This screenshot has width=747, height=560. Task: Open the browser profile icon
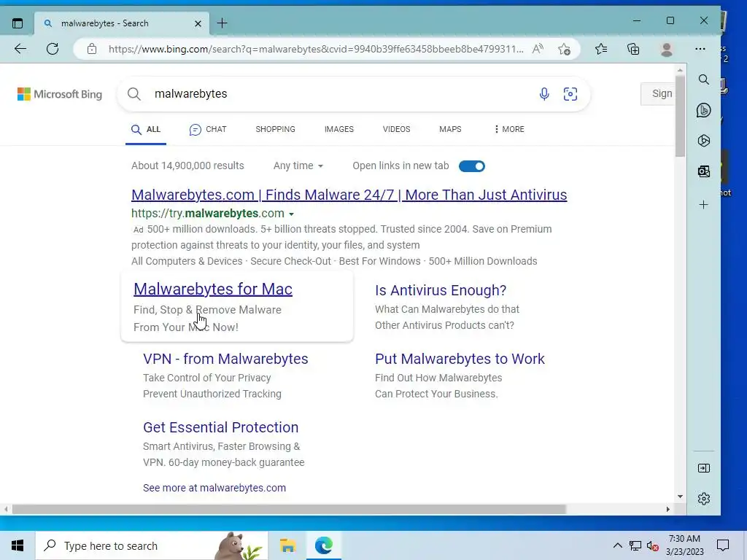coord(667,49)
